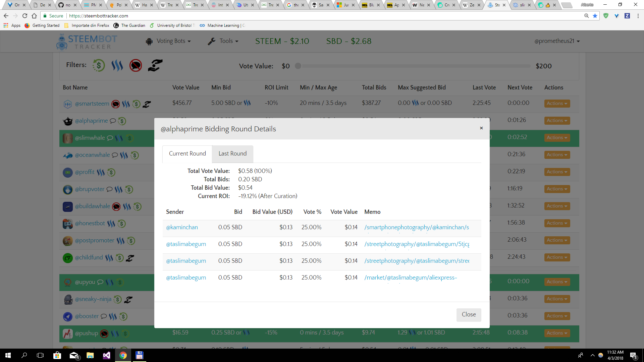Select the Current Round tab

(x=187, y=154)
